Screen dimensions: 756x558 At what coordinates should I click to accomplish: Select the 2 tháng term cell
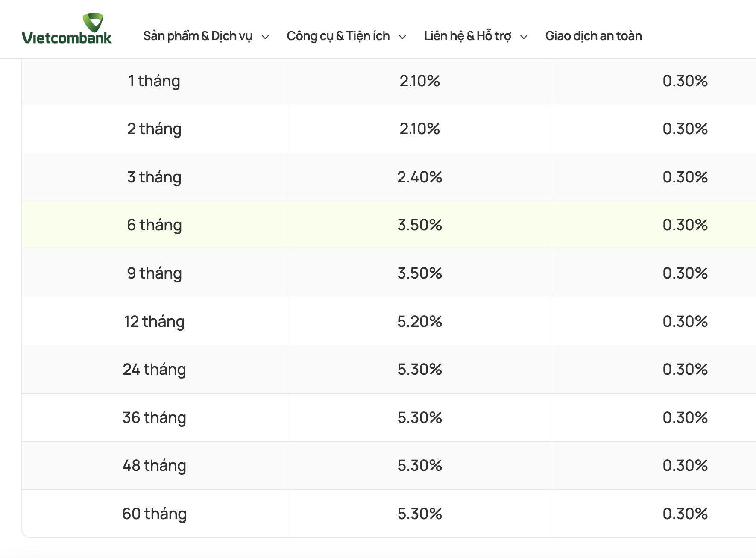tap(154, 129)
